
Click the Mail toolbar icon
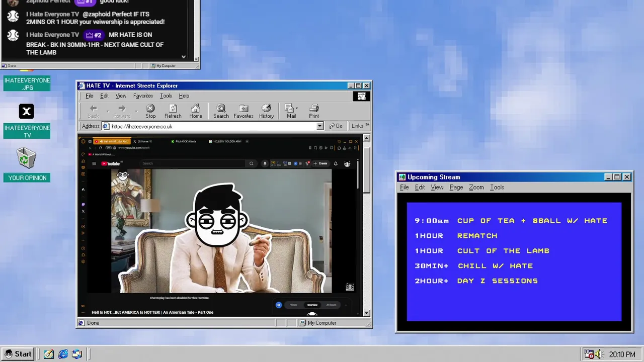(290, 111)
